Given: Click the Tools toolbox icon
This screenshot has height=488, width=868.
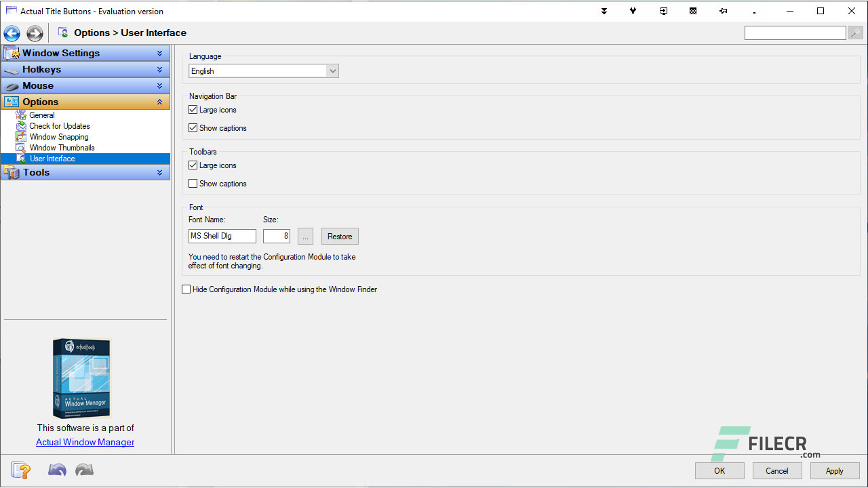Looking at the screenshot, I should (11, 172).
